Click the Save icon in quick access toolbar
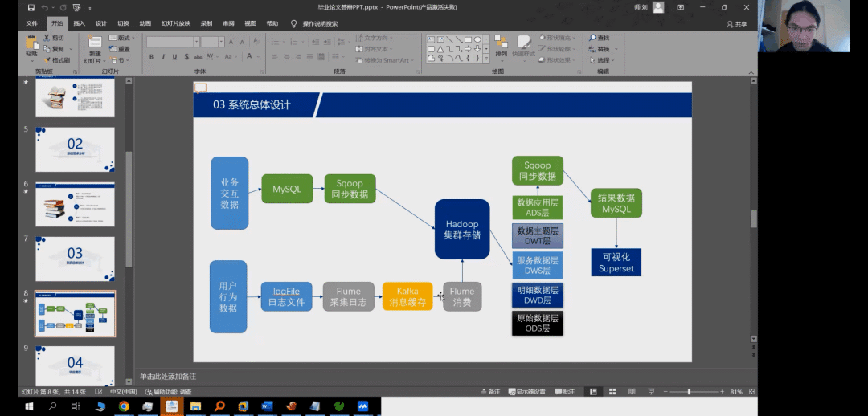Viewport: 868px width, 416px height. tap(31, 7)
